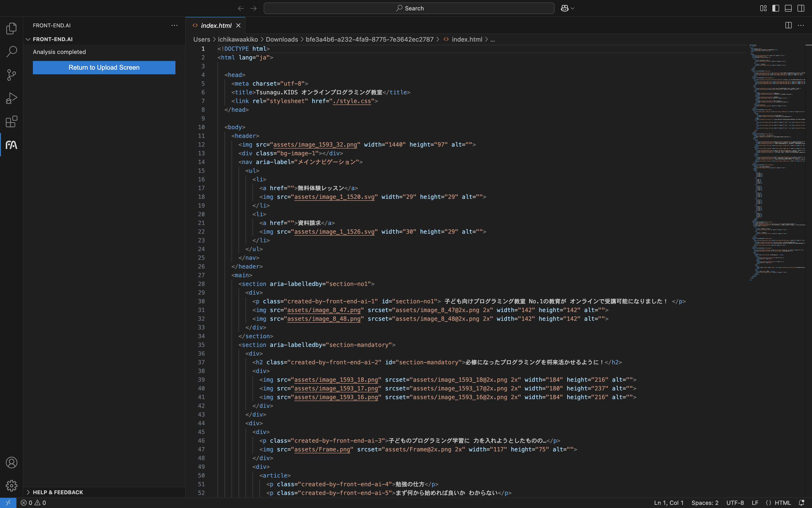Image resolution: width=812 pixels, height=508 pixels.
Task: Follow the assets/image_1_1526.svg link
Action: tap(334, 232)
